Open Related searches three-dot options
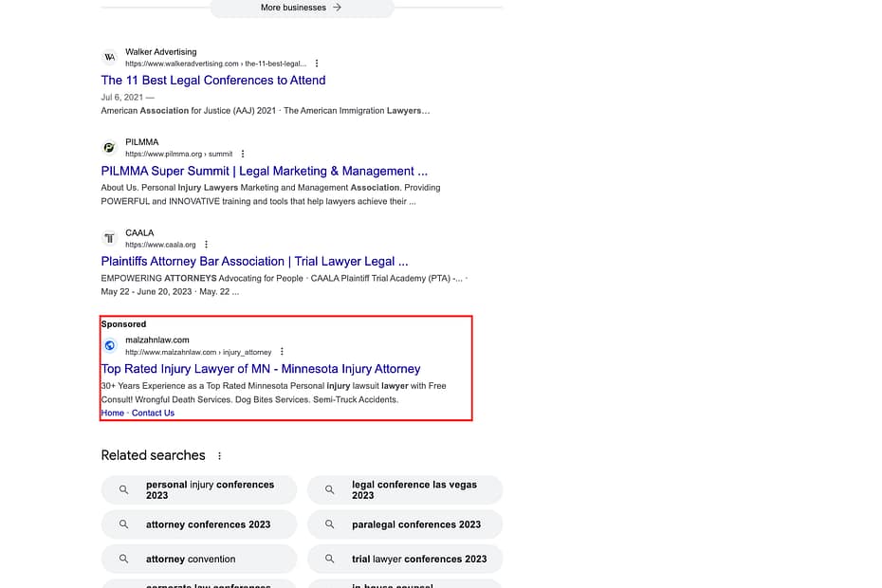Image resolution: width=882 pixels, height=588 pixels. click(x=219, y=456)
